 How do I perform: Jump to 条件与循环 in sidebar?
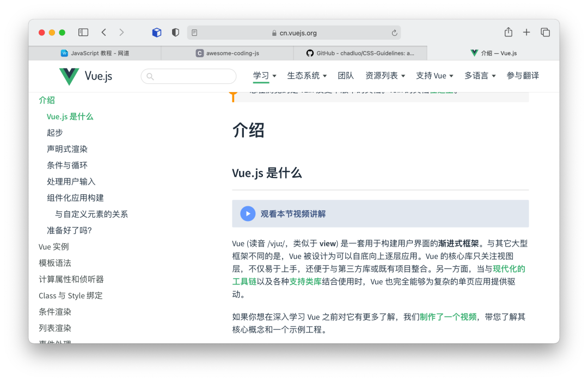coord(67,165)
